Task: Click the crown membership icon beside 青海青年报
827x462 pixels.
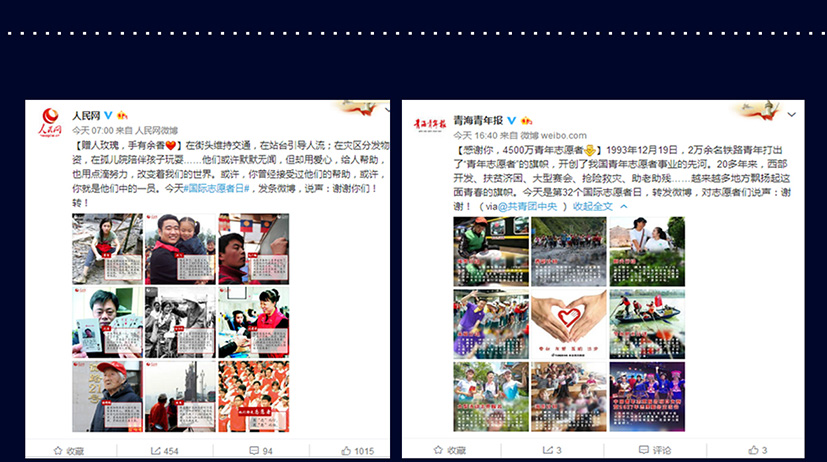Action: point(526,120)
